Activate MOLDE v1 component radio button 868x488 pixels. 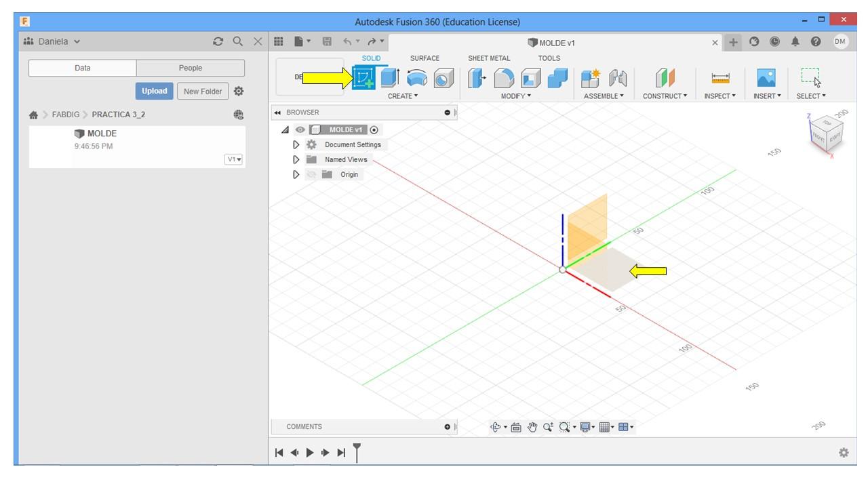tap(374, 129)
